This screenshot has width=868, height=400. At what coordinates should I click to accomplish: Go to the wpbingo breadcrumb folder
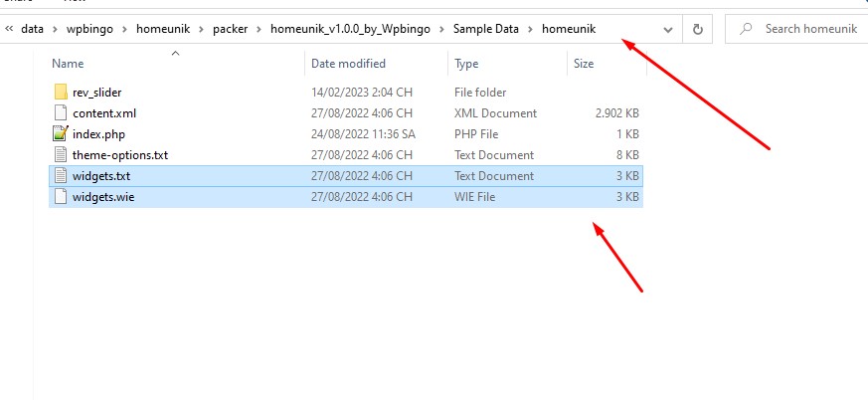[x=89, y=29]
